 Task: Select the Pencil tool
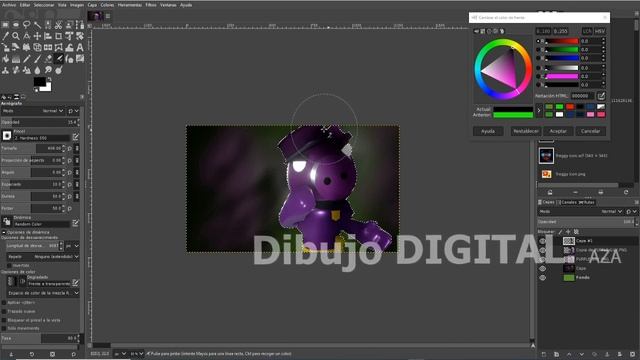[27, 59]
